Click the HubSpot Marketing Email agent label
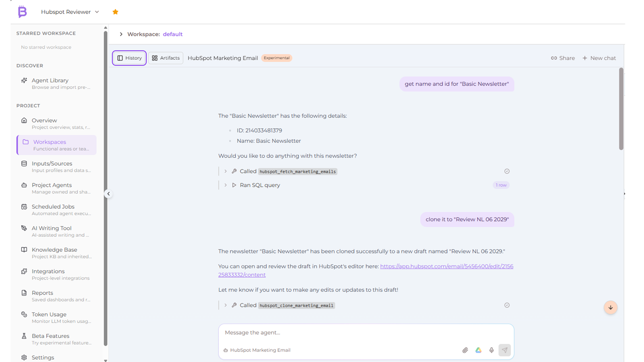 (257, 350)
